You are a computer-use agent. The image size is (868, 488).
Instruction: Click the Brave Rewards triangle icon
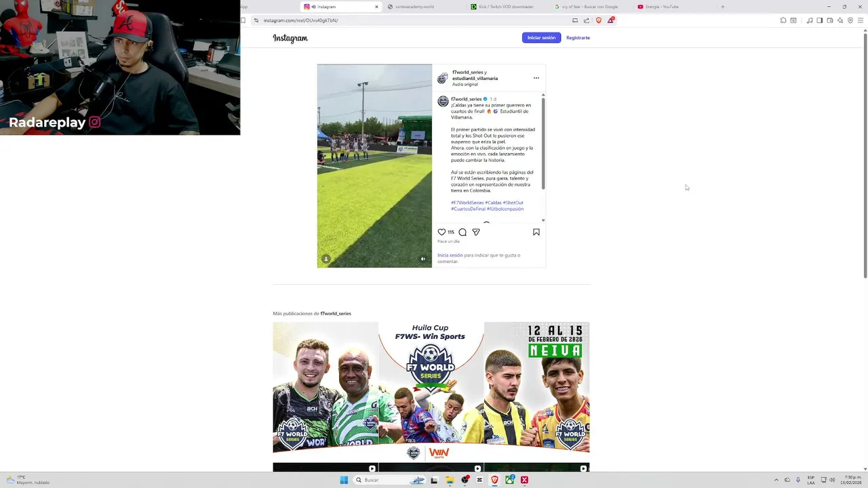tap(610, 20)
